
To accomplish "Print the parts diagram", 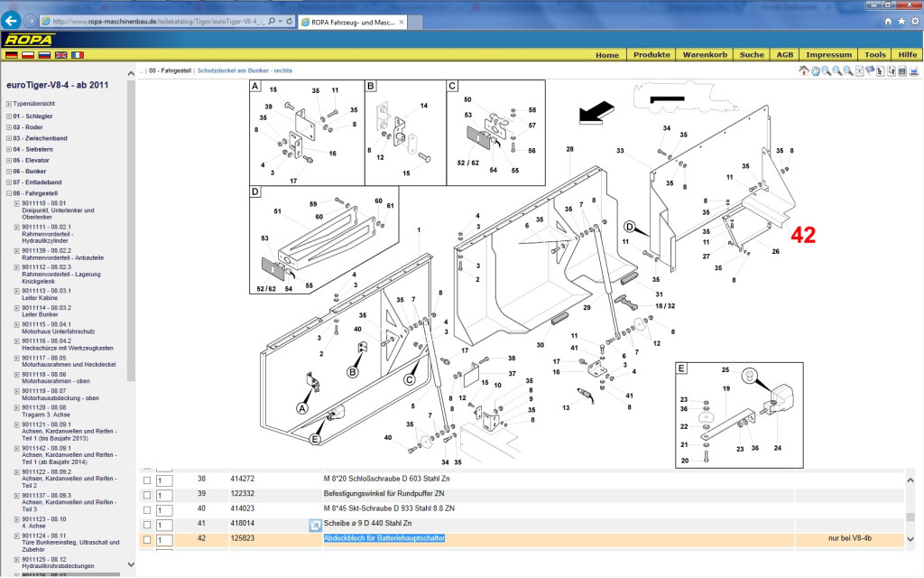I will pyautogui.click(x=914, y=70).
